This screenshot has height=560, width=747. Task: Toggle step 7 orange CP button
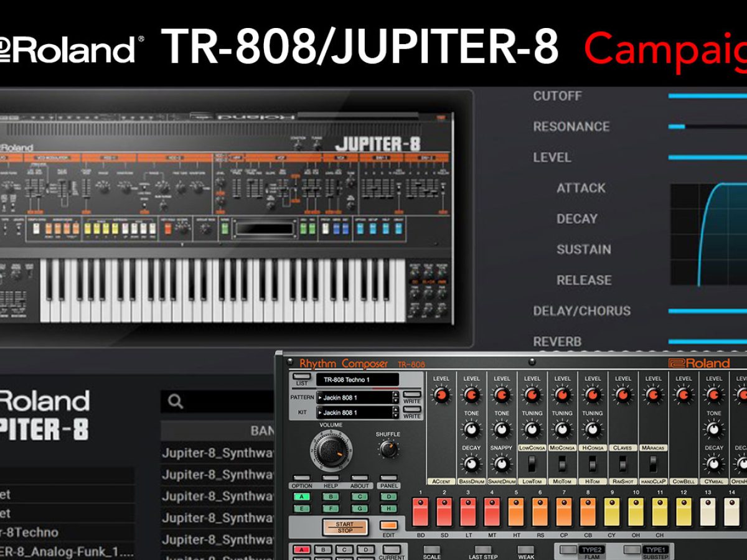click(x=564, y=511)
